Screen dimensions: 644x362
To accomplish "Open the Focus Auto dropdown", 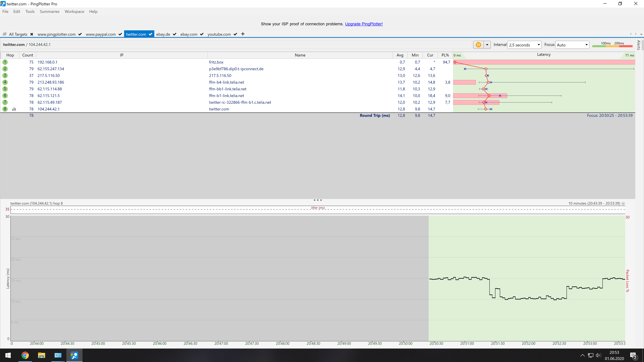I will pos(572,45).
